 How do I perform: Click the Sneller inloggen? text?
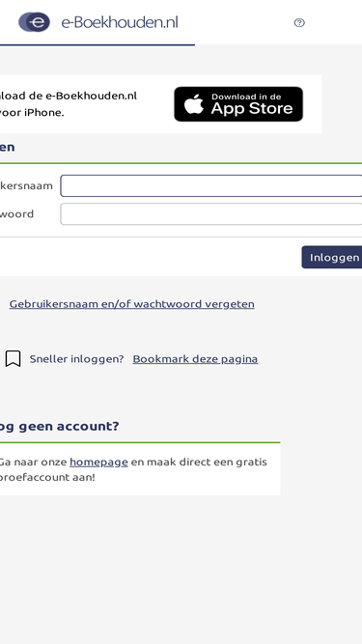[77, 359]
